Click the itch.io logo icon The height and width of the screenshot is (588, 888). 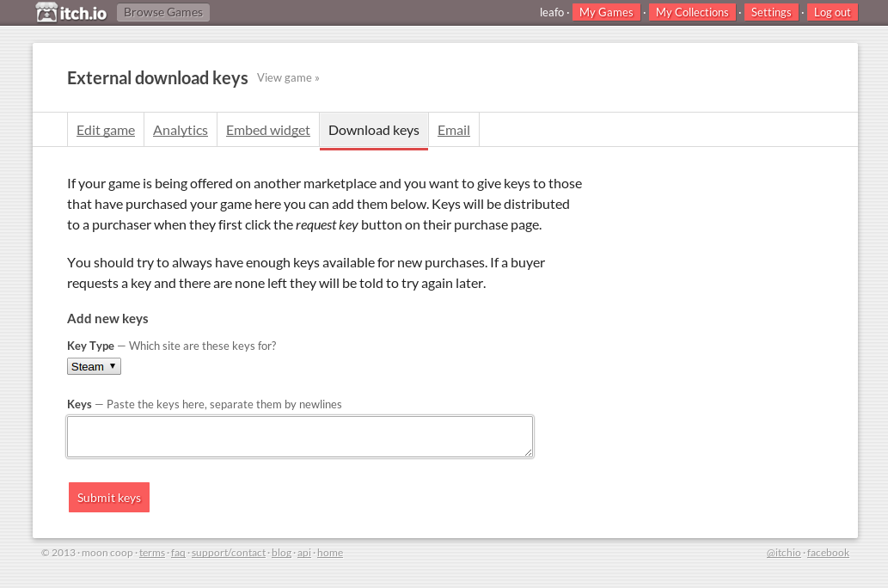[x=46, y=12]
